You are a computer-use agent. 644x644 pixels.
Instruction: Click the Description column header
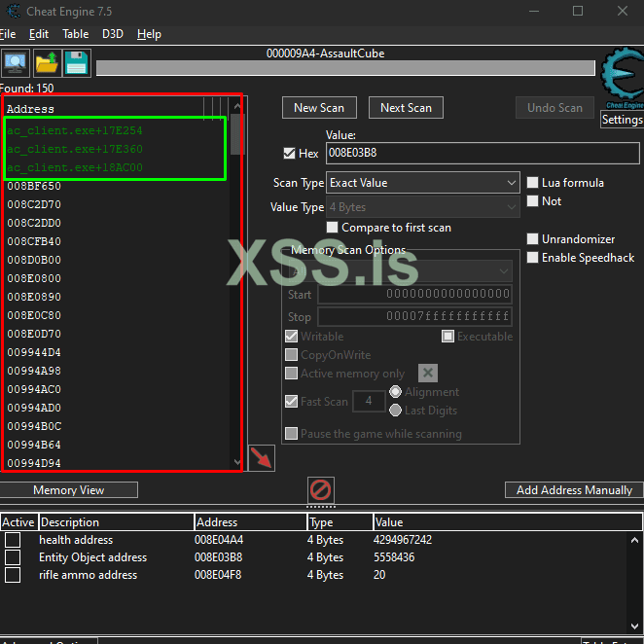pos(116,522)
